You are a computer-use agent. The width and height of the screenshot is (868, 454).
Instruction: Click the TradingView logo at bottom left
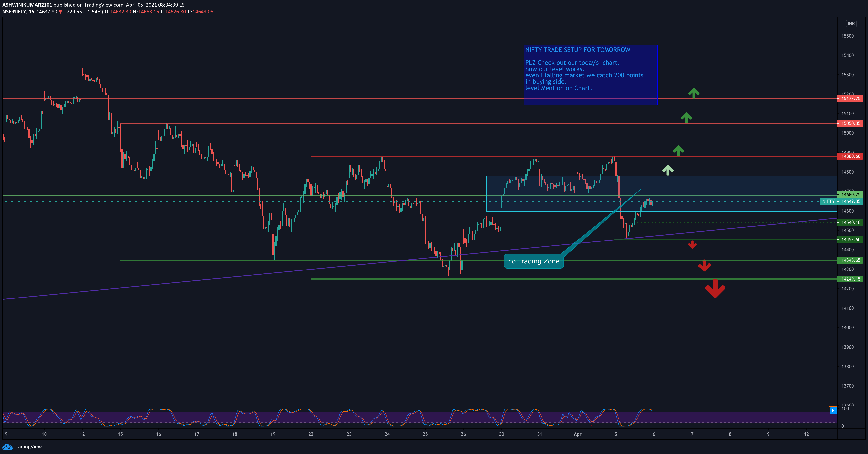pos(22,447)
